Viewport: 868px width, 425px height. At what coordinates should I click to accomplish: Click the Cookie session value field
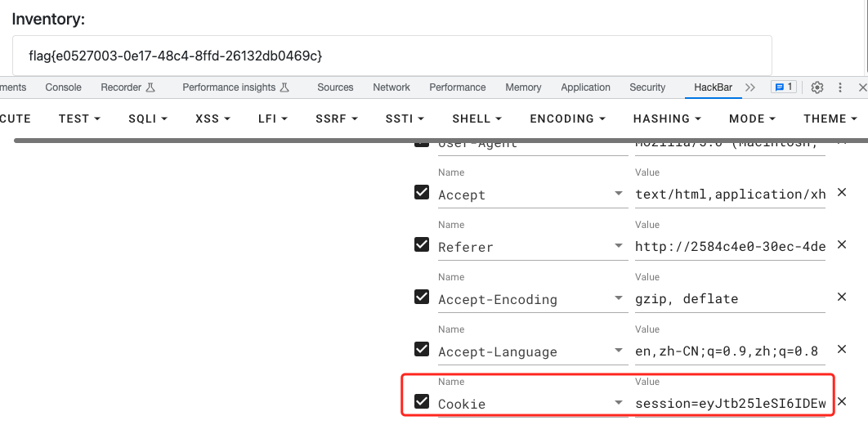click(x=730, y=404)
